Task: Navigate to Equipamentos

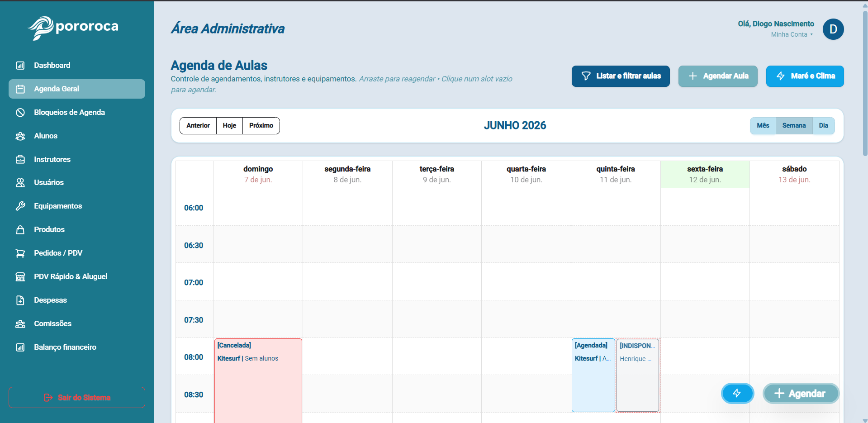Action: [x=77, y=206]
